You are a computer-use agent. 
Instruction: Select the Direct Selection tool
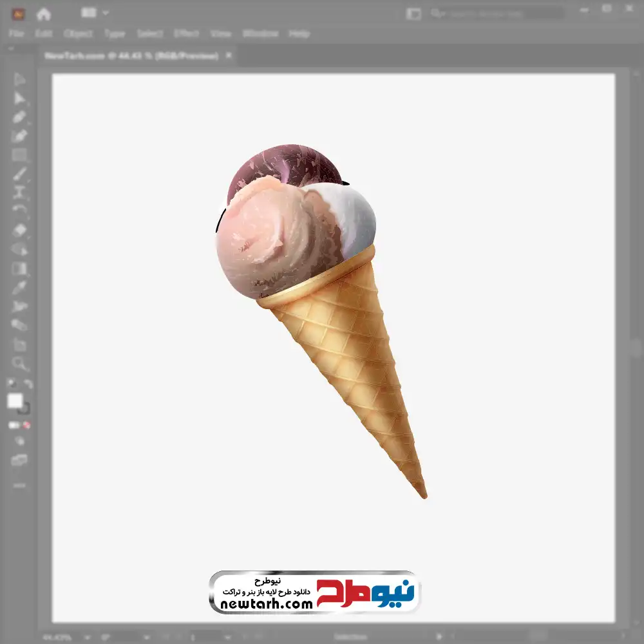coord(19,99)
